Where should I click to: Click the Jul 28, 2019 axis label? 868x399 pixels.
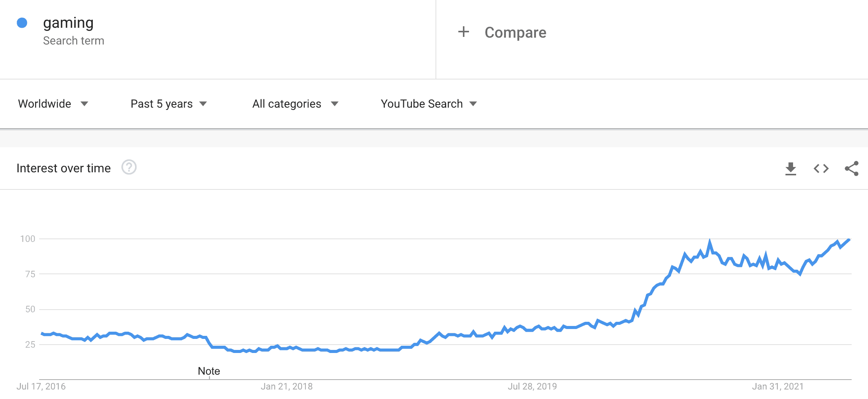pos(532,386)
